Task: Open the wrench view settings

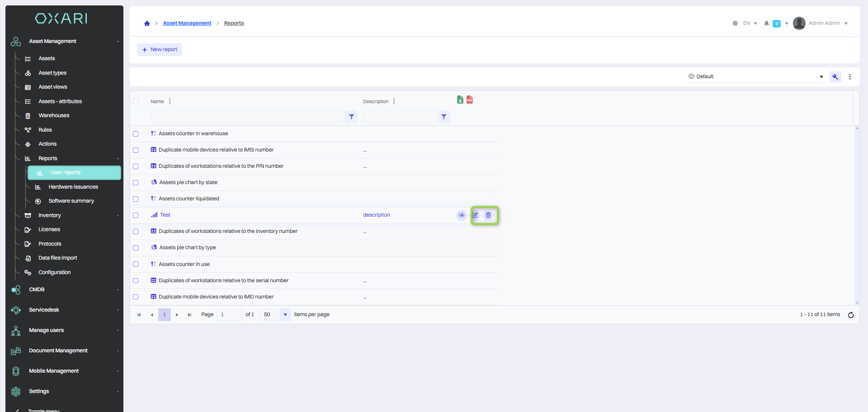Action: [835, 77]
